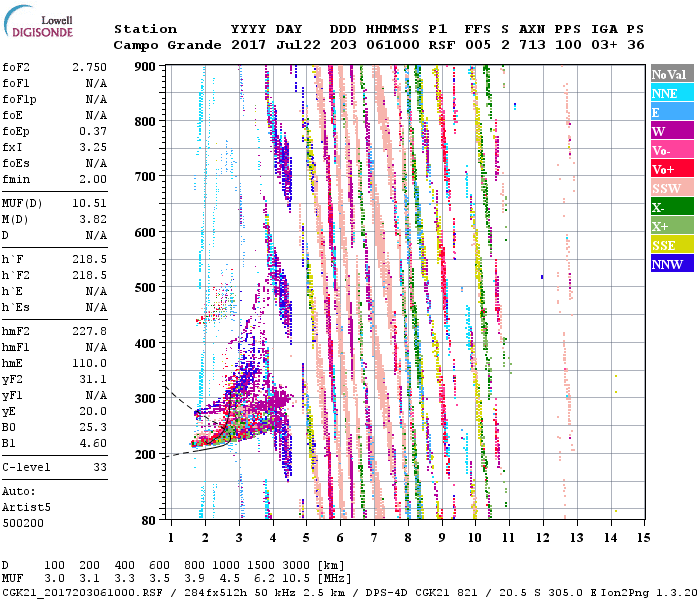700x600 pixels.
Task: Click the W purple legend entry
Action: (x=671, y=131)
